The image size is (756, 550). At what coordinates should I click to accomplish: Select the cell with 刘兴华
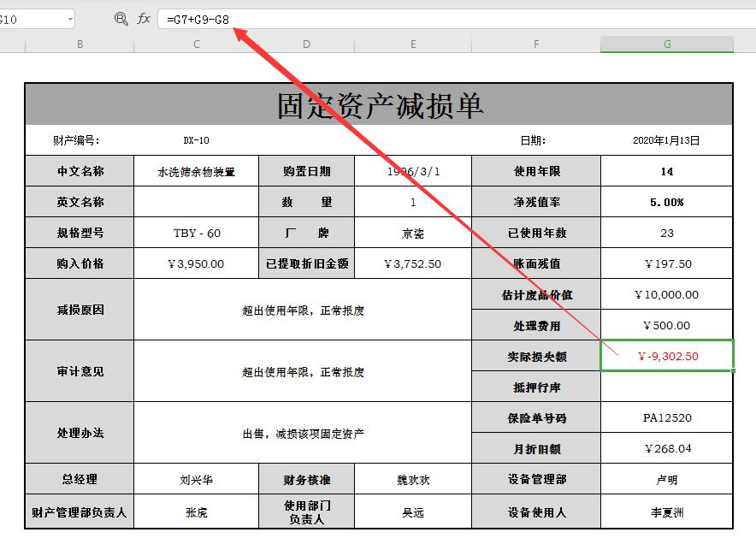click(x=195, y=479)
